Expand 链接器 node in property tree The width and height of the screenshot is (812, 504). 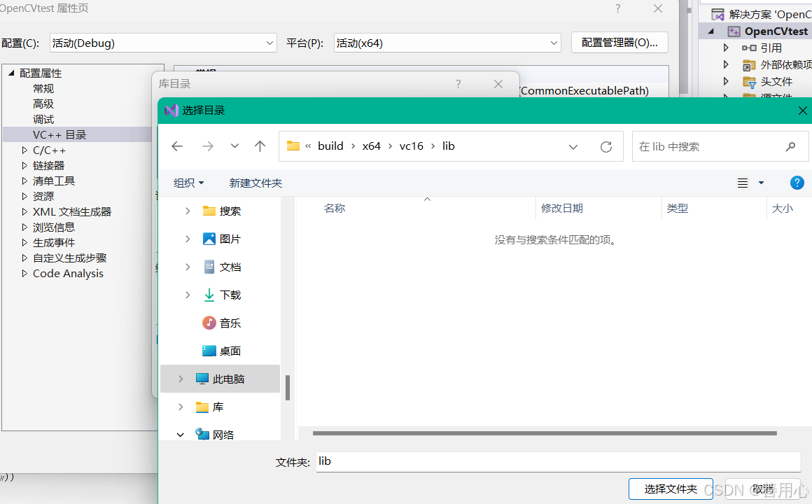tap(24, 165)
